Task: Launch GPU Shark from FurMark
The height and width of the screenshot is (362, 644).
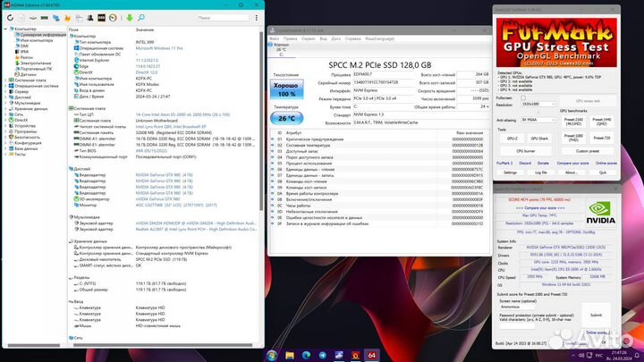Action: [x=539, y=139]
